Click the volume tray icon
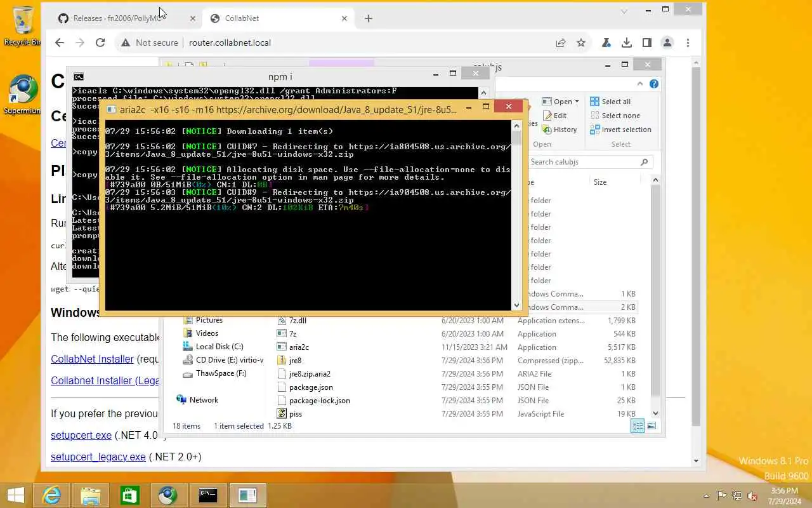 (x=752, y=496)
